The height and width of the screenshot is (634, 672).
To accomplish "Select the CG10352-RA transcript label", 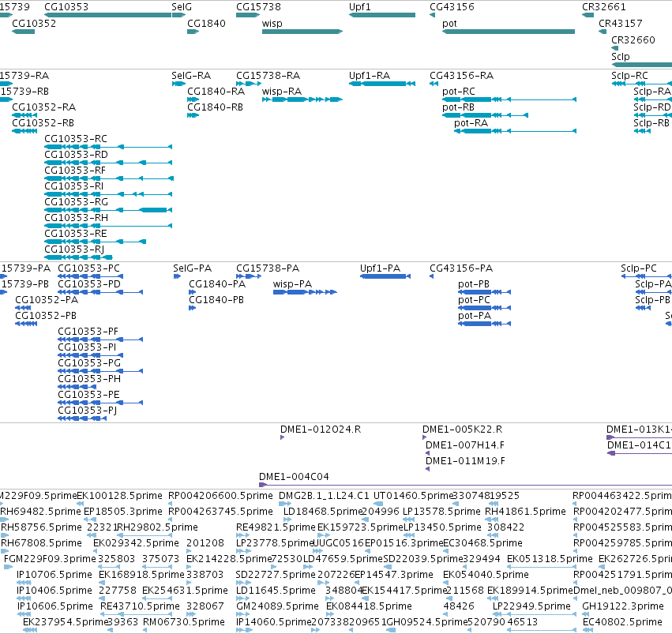I will click(x=43, y=107).
